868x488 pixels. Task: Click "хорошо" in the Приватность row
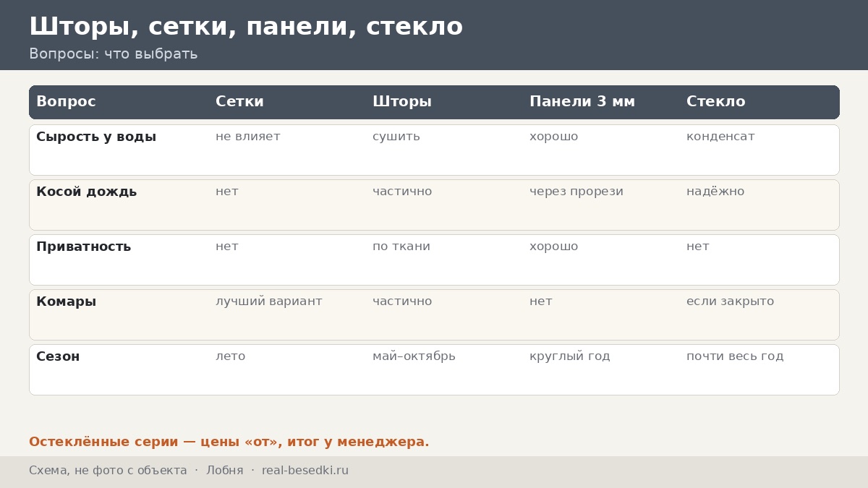554,247
